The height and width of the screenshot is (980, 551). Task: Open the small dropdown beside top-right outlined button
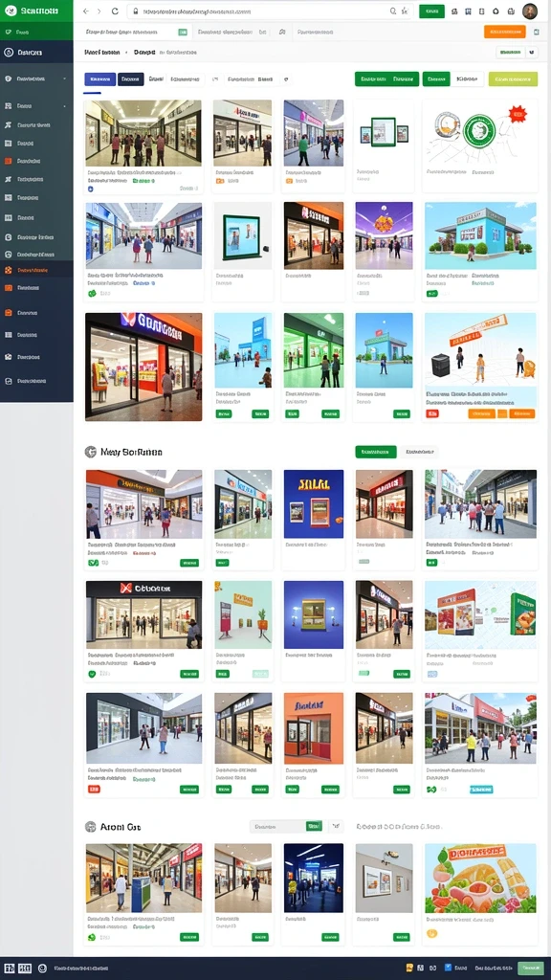coord(532,53)
